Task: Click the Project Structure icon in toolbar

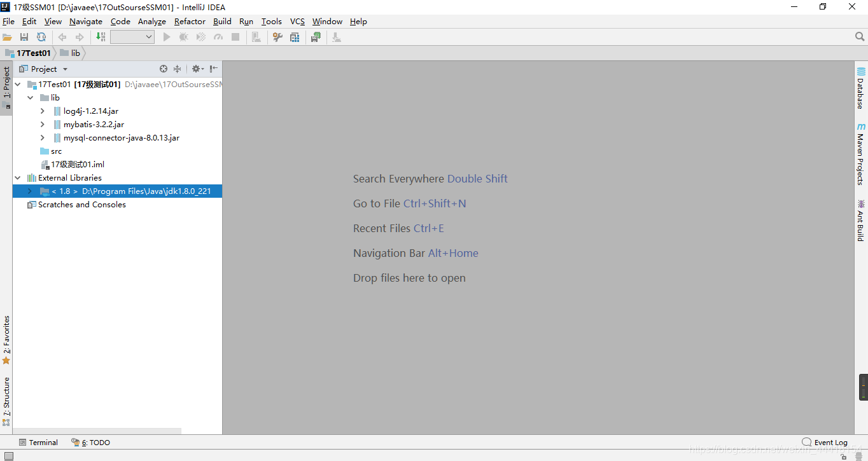Action: click(x=256, y=38)
